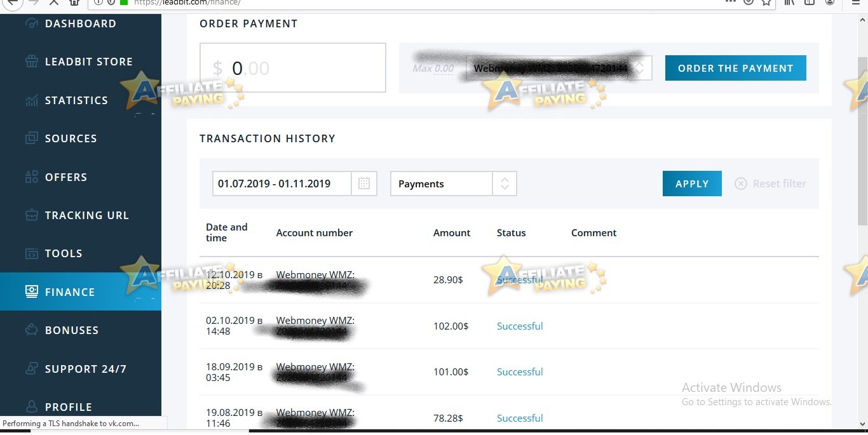Click the order payment amount field

(x=293, y=68)
